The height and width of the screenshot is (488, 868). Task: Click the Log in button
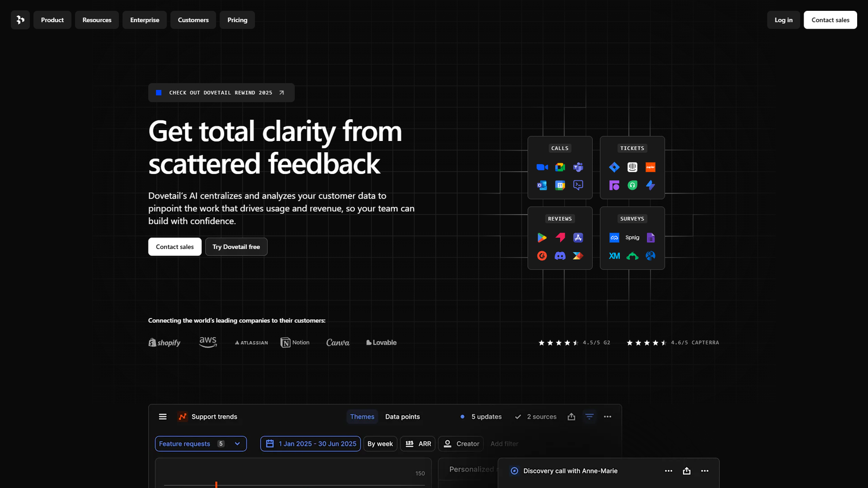tap(783, 20)
